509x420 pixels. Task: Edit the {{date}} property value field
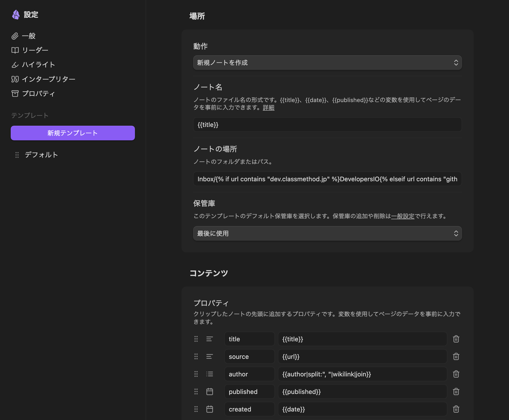[x=362, y=409]
